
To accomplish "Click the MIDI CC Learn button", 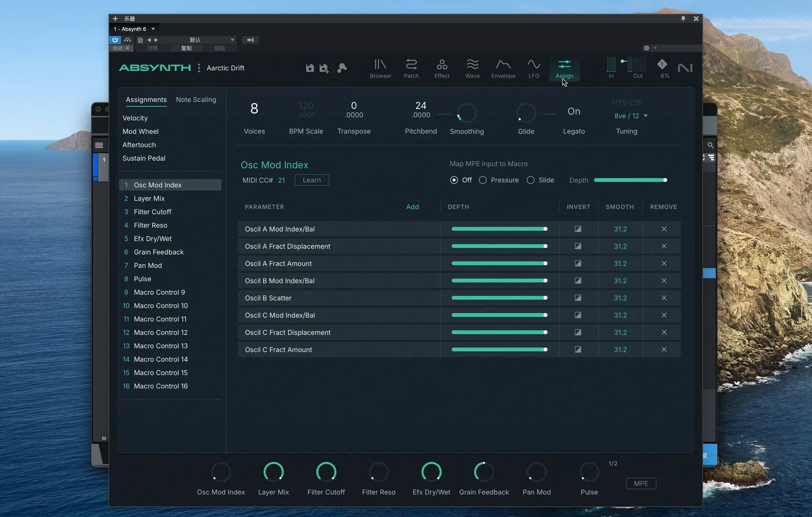I will 311,180.
